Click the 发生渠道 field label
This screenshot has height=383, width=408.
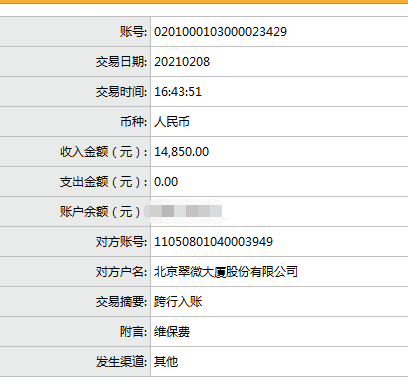[x=121, y=362]
